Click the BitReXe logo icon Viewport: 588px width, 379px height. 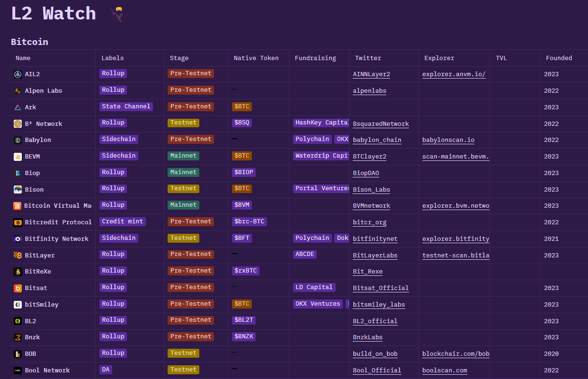pos(18,272)
